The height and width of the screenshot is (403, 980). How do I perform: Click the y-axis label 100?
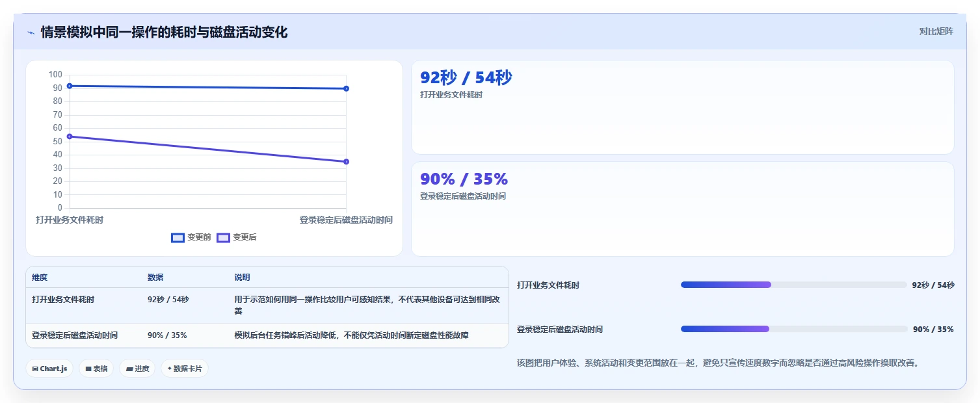coord(55,75)
